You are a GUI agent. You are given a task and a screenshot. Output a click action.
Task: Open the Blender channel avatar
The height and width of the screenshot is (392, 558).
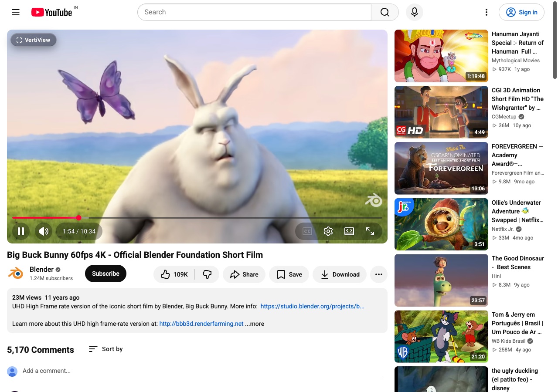tap(16, 274)
